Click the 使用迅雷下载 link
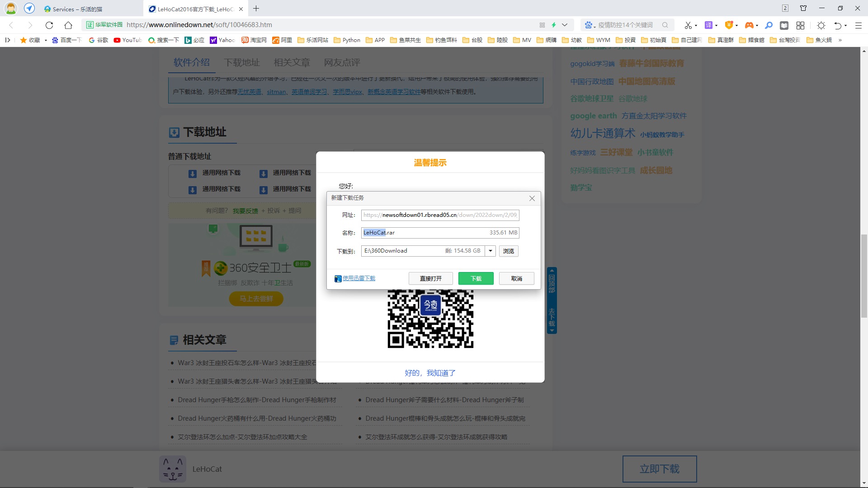868x488 pixels. (359, 278)
